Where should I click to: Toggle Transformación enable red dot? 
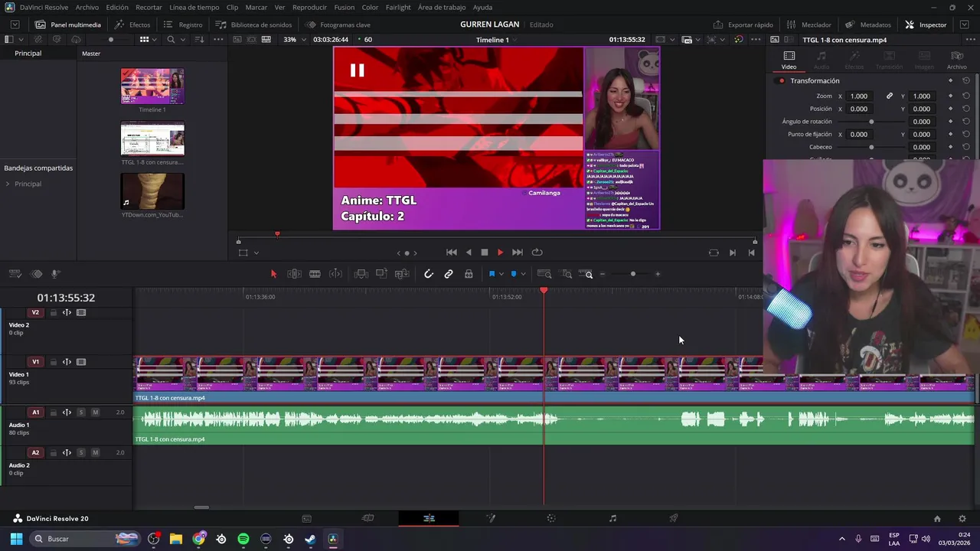pyautogui.click(x=782, y=80)
